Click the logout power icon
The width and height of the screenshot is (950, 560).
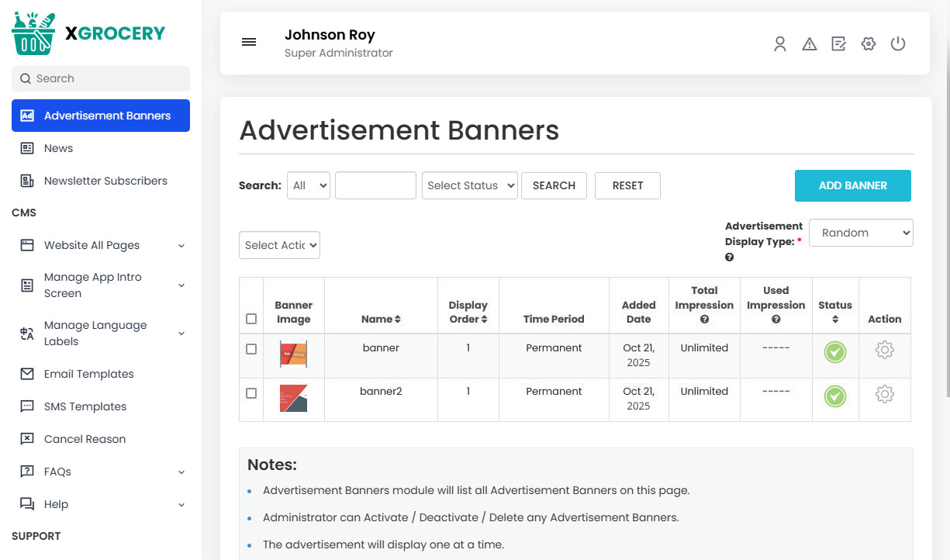coord(898,44)
